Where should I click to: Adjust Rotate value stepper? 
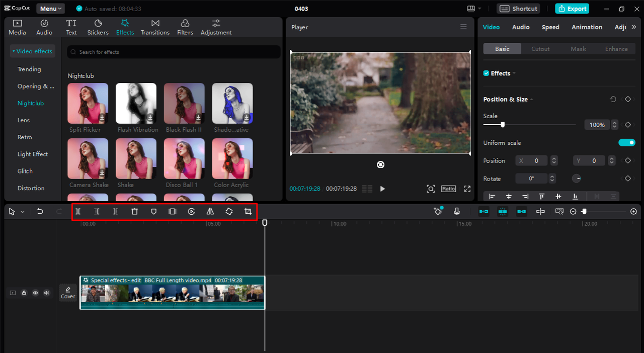click(552, 179)
